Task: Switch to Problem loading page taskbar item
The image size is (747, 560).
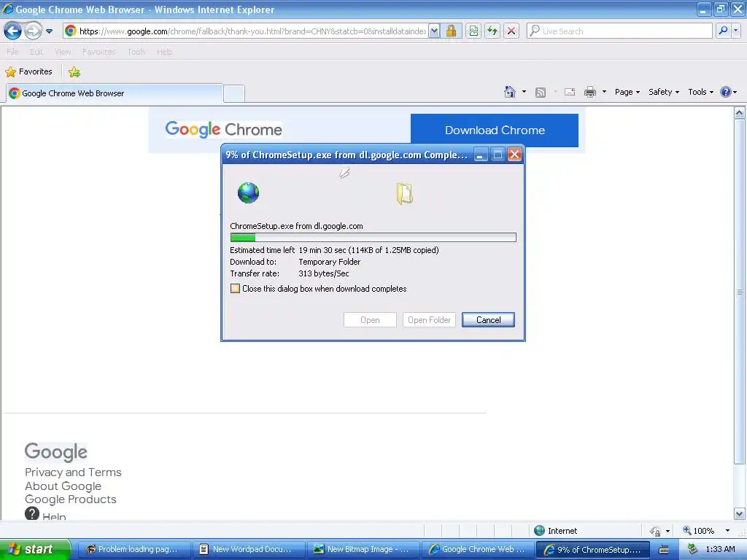Action: pos(133,550)
